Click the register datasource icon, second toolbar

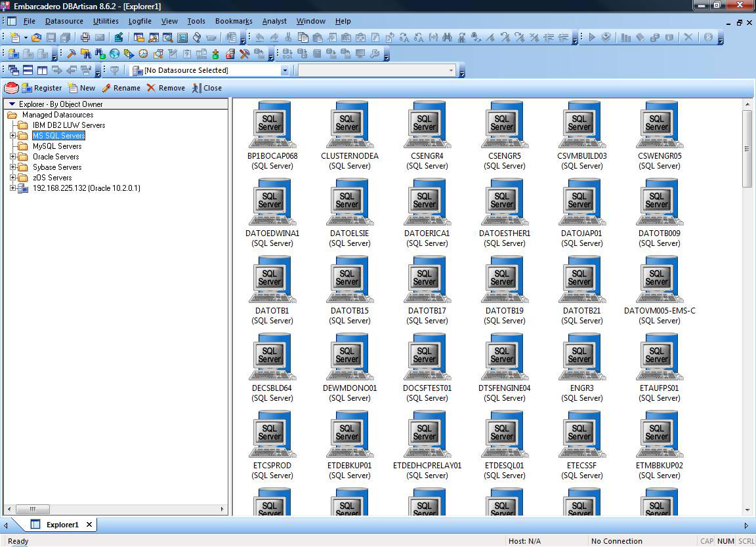pos(14,54)
